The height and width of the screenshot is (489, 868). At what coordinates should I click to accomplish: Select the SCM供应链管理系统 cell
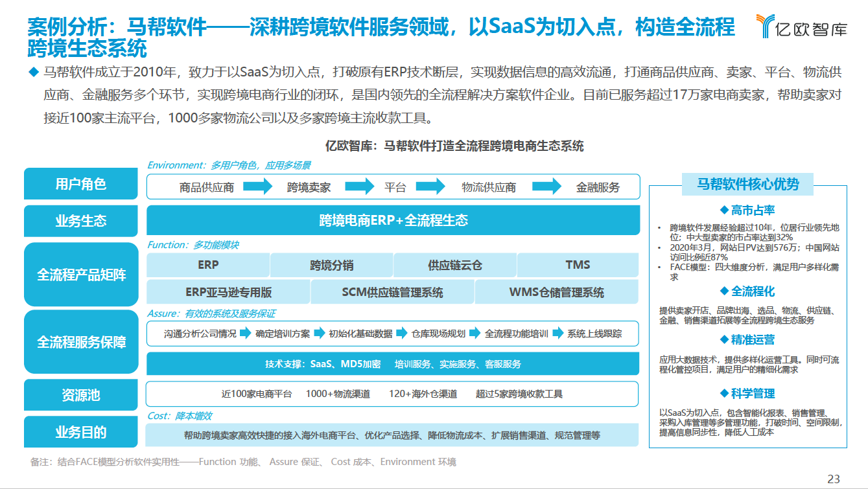pyautogui.click(x=392, y=292)
